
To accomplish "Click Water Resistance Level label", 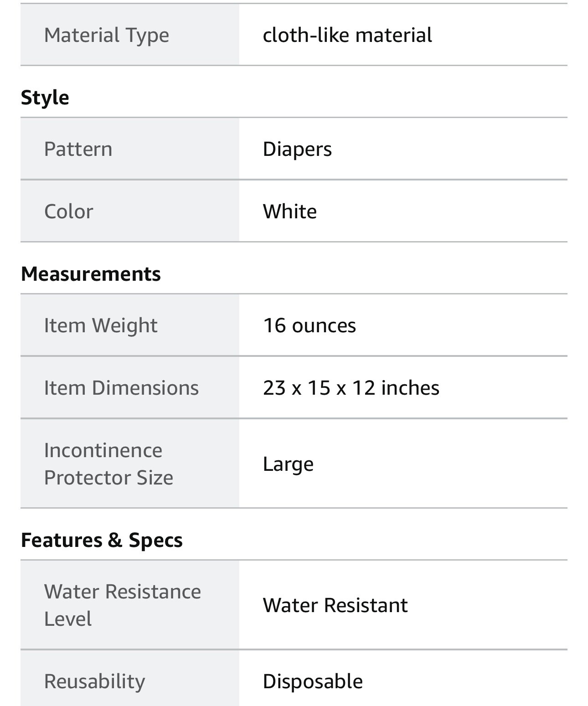I will (x=122, y=605).
